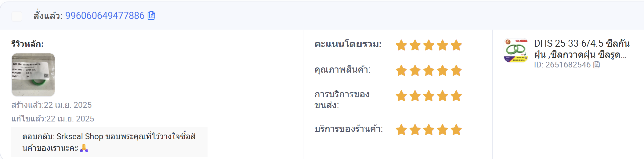Image resolution: width=644 pixels, height=159 pixels.
Task: Click the แก้ไขแล้ว edited date text
Action: pos(53,119)
